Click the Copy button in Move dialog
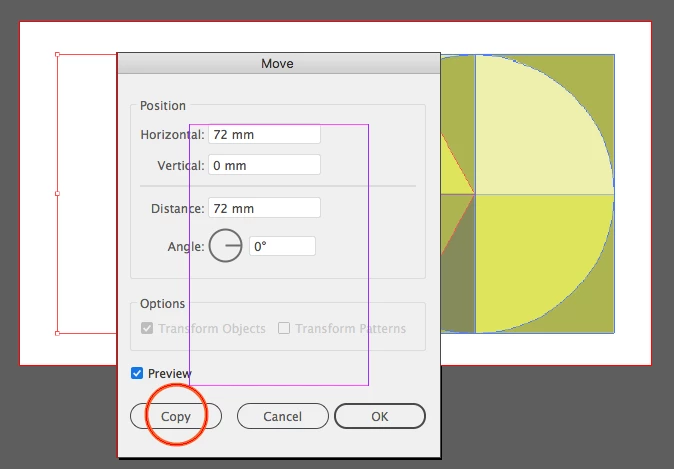 pyautogui.click(x=176, y=416)
